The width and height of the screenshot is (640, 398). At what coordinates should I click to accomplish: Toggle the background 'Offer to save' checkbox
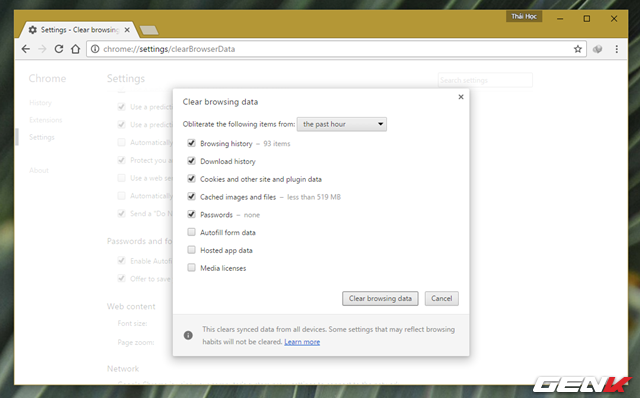click(x=121, y=278)
